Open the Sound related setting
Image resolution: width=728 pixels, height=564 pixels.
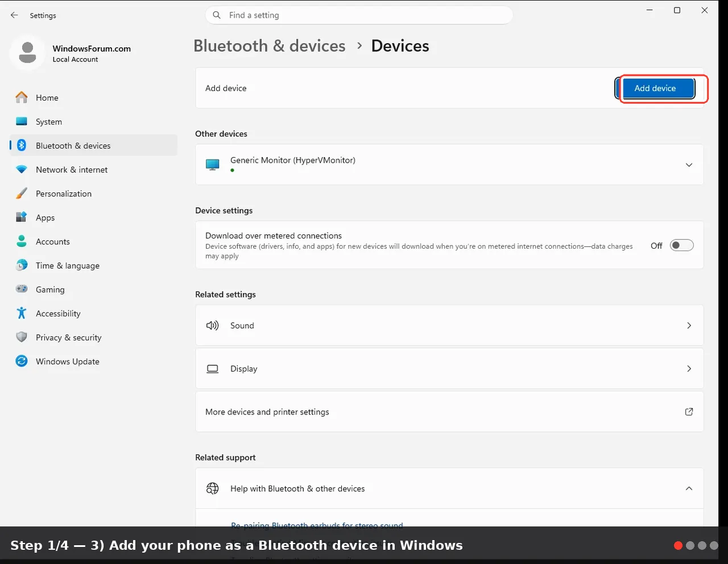pyautogui.click(x=449, y=326)
